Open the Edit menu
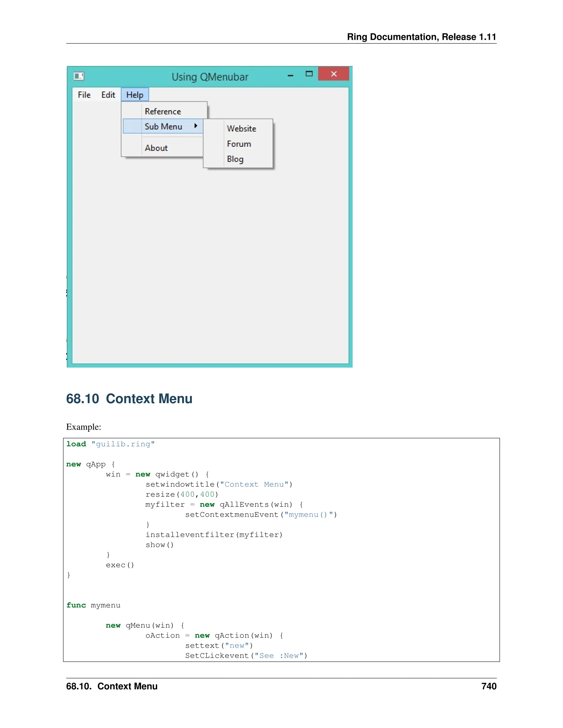Viewport: 563px width, 728px height. point(108,95)
